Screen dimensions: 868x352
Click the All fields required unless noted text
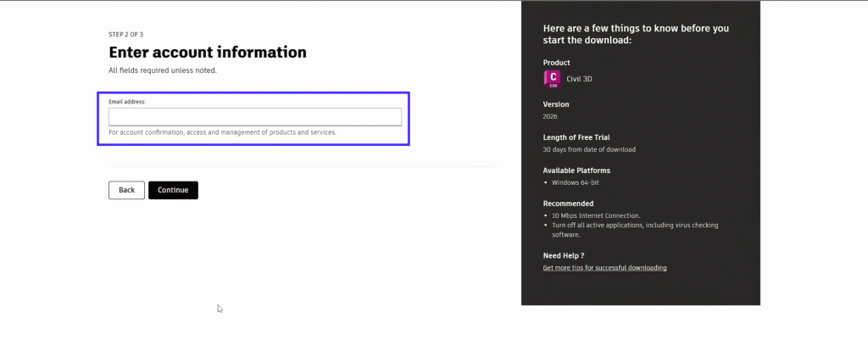163,70
